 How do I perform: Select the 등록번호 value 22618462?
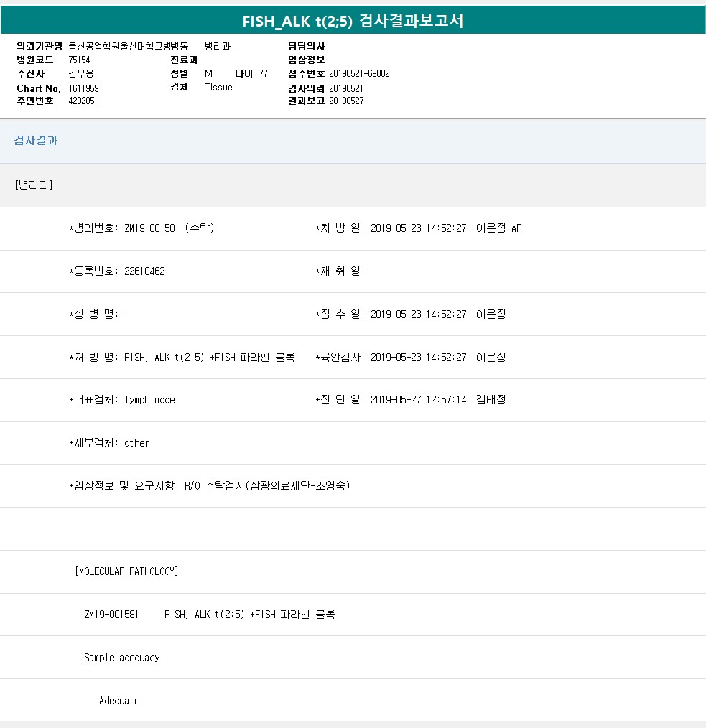[x=144, y=271]
